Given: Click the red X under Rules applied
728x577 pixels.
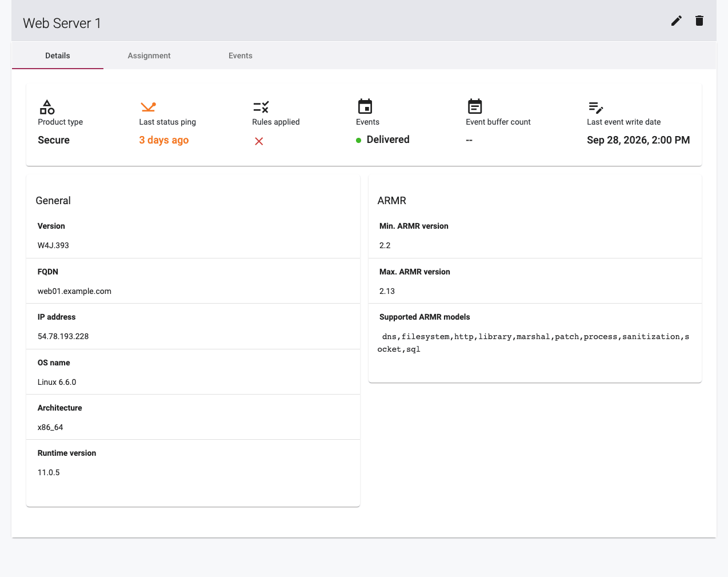Looking at the screenshot, I should coord(259,141).
